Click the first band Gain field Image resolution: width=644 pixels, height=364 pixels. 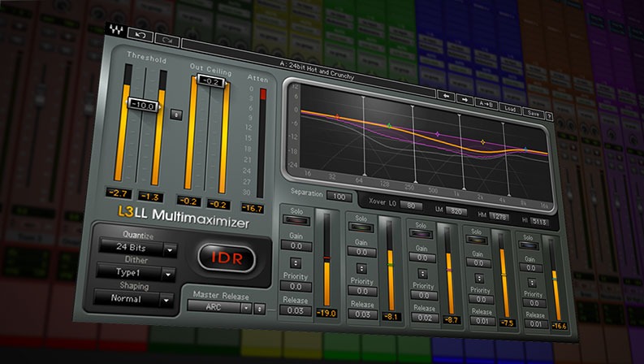coord(296,245)
